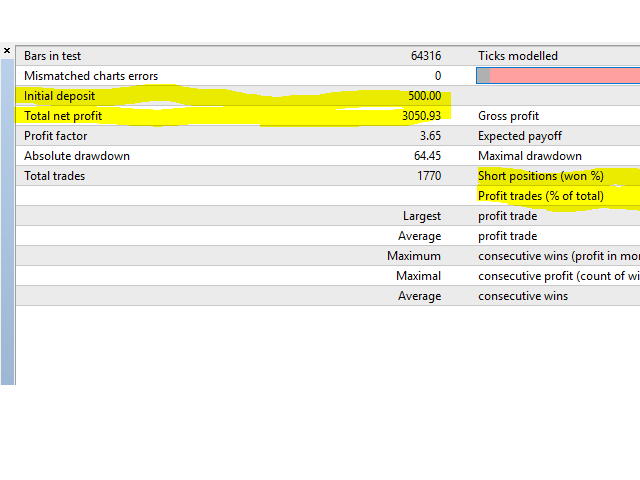Select the value 64316
The image size is (640, 480).
coord(426,56)
